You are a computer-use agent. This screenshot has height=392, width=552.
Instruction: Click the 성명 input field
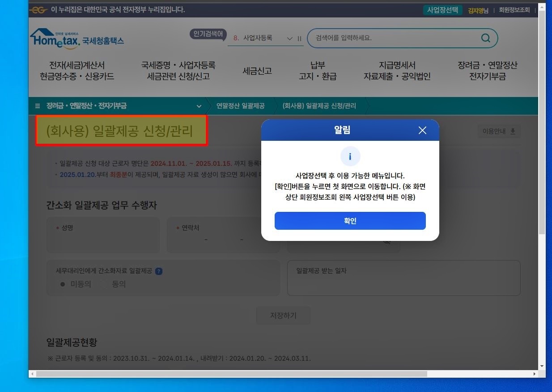click(103, 235)
